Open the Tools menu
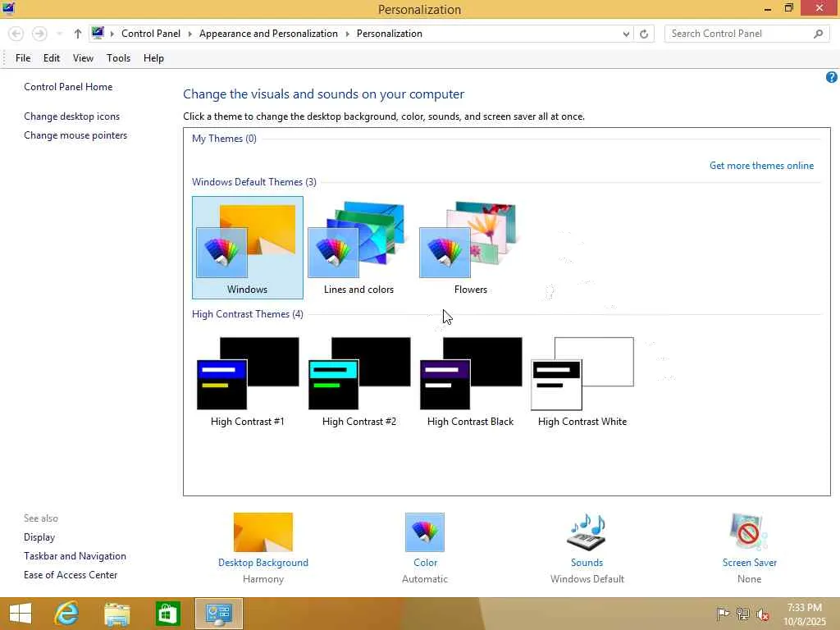840x630 pixels. click(x=118, y=58)
